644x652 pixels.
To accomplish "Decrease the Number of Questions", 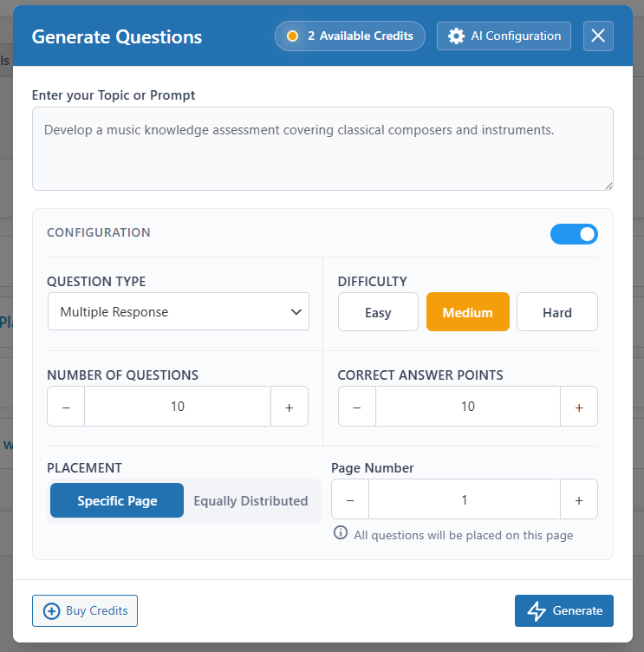I will [66, 407].
